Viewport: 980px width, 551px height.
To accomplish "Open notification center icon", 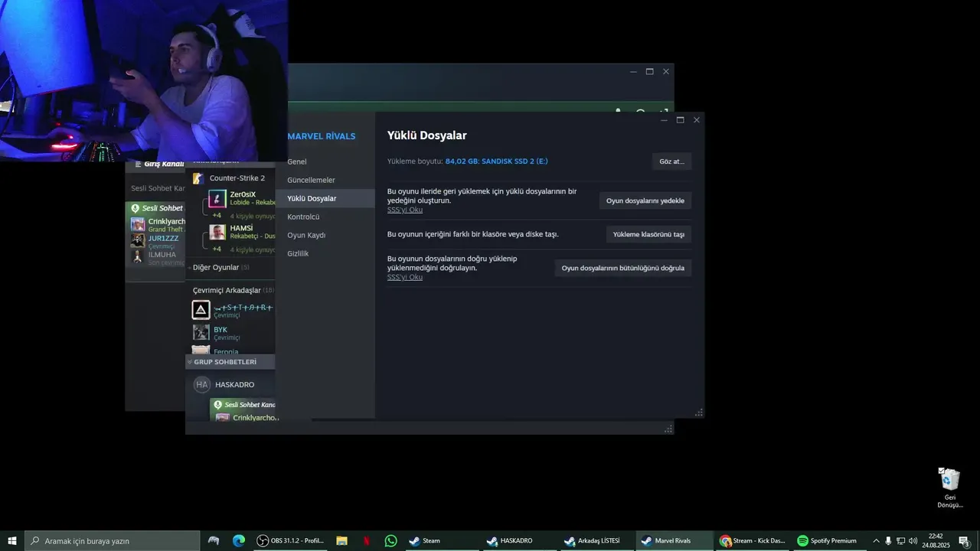I will pos(964,540).
